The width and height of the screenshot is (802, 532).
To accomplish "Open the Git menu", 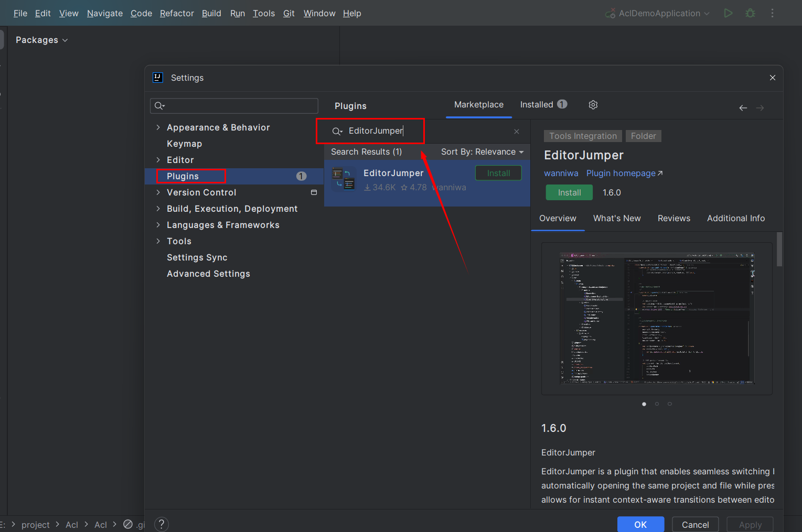I will coord(289,13).
